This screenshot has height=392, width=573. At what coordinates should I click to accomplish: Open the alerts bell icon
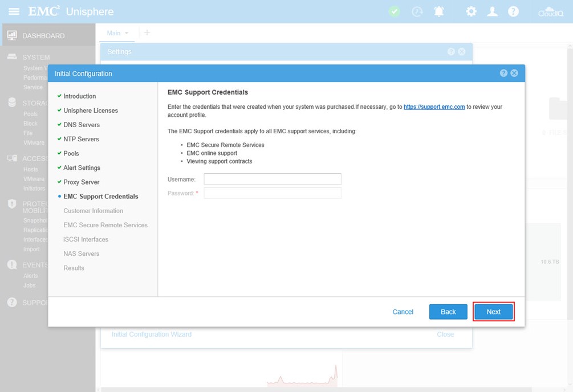click(x=439, y=12)
